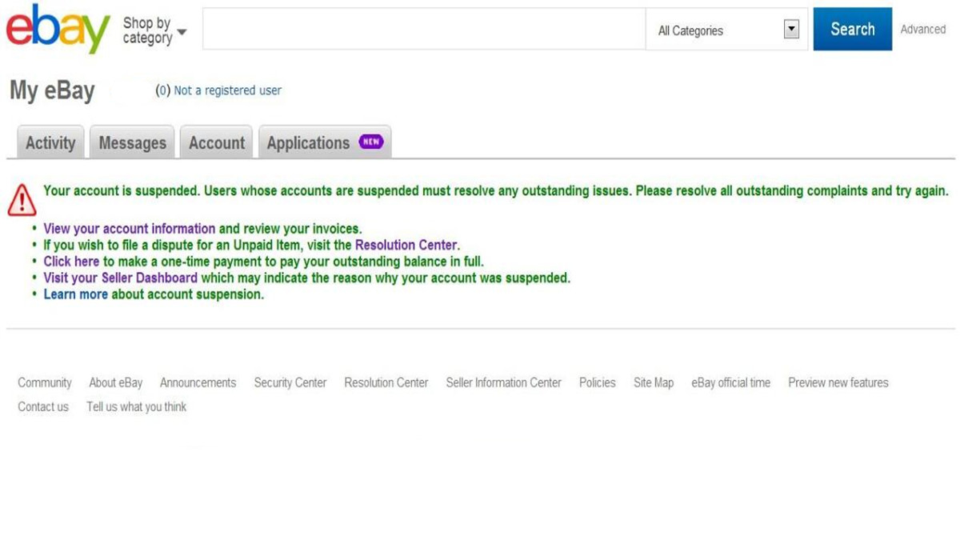Open the Security Center footer link
The height and width of the screenshot is (560, 960).
coord(290,383)
